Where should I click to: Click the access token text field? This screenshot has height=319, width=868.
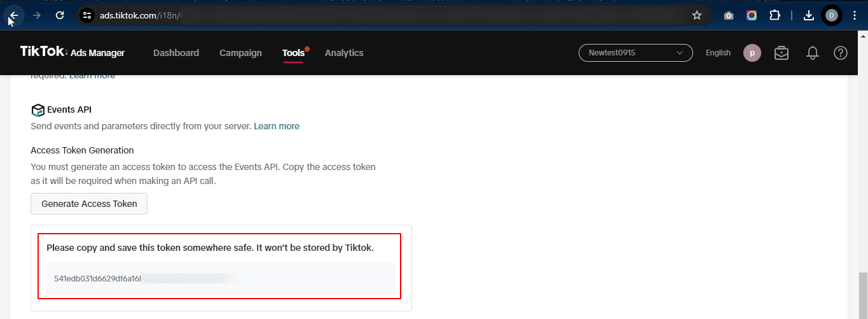pos(221,278)
